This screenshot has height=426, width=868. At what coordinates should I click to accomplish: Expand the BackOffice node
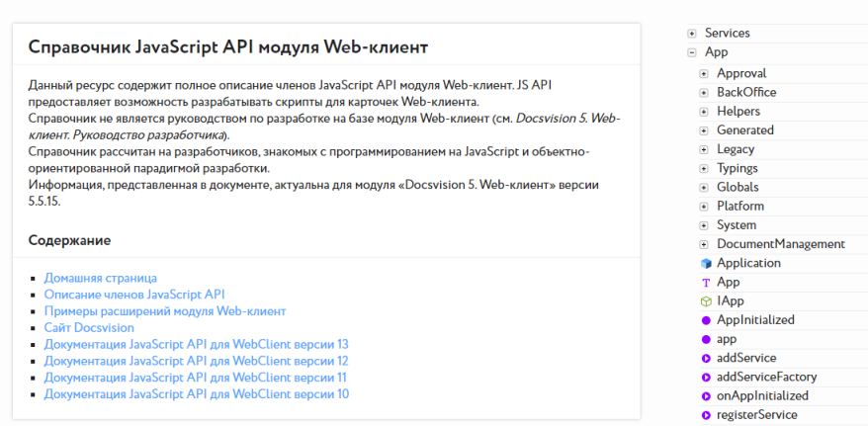tap(704, 92)
